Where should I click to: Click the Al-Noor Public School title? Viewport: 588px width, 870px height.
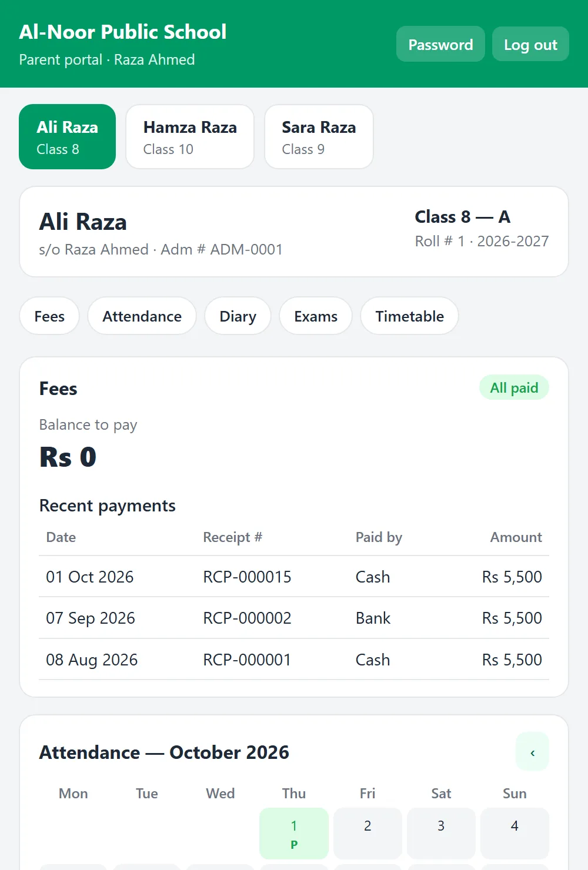[123, 32]
